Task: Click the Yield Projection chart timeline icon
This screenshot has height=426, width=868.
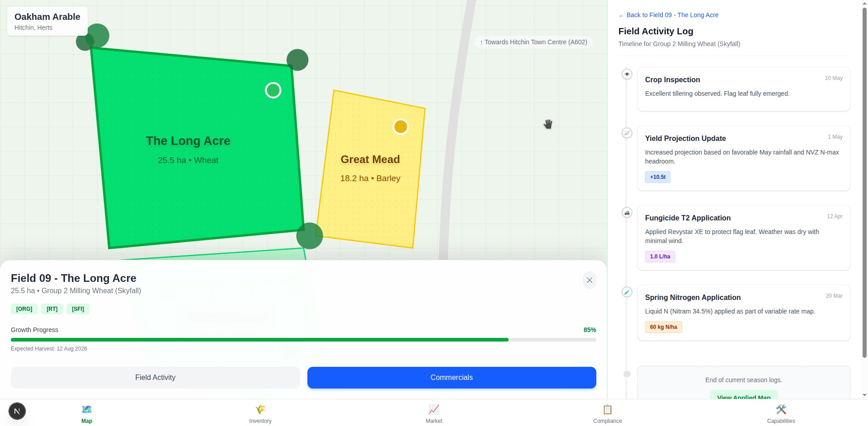Action: point(627,133)
